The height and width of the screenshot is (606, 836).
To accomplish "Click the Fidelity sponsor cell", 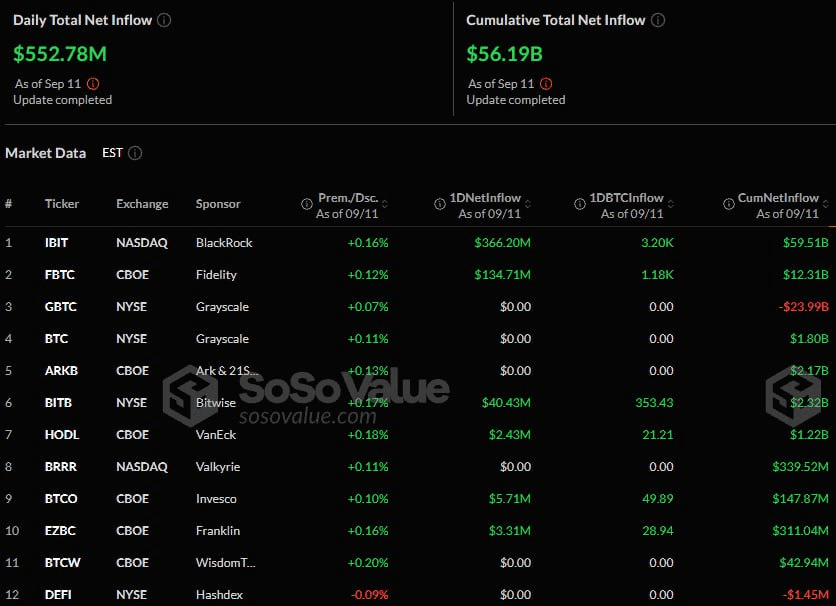I will click(x=216, y=274).
